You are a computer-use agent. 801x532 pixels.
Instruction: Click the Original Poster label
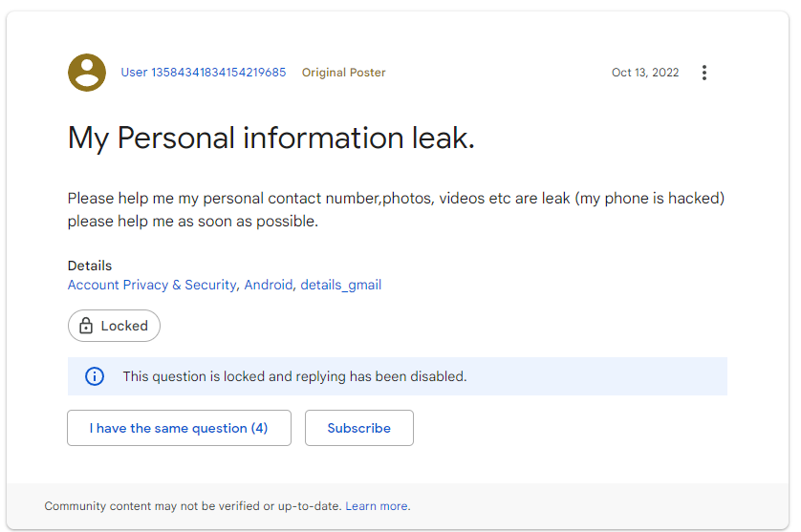click(343, 73)
